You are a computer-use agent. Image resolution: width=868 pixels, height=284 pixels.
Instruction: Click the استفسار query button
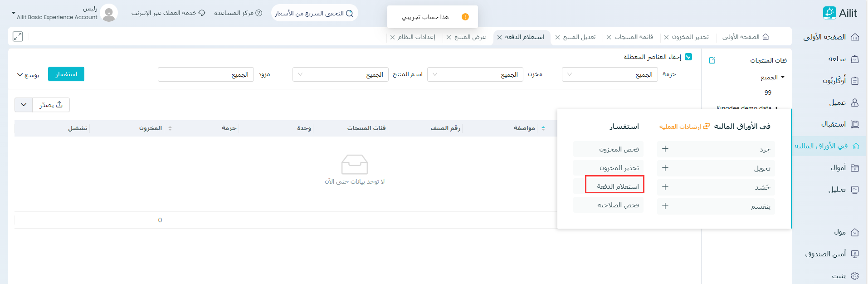(66, 74)
